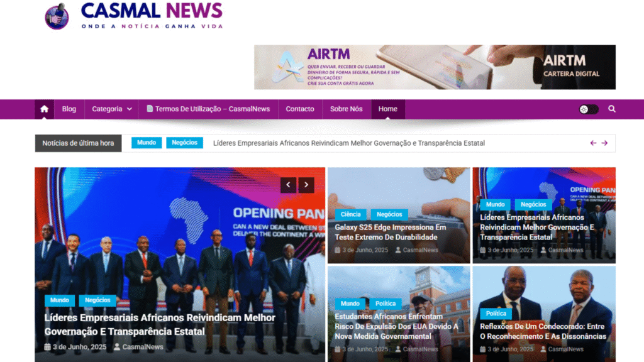Click the next arrow in news ticker
Viewport: 644px width, 362px height.
[604, 143]
